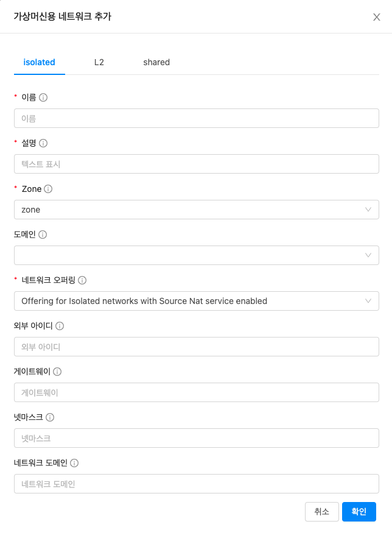Click the 게이트웨이 info icon
The height and width of the screenshot is (541, 392).
pos(58,372)
